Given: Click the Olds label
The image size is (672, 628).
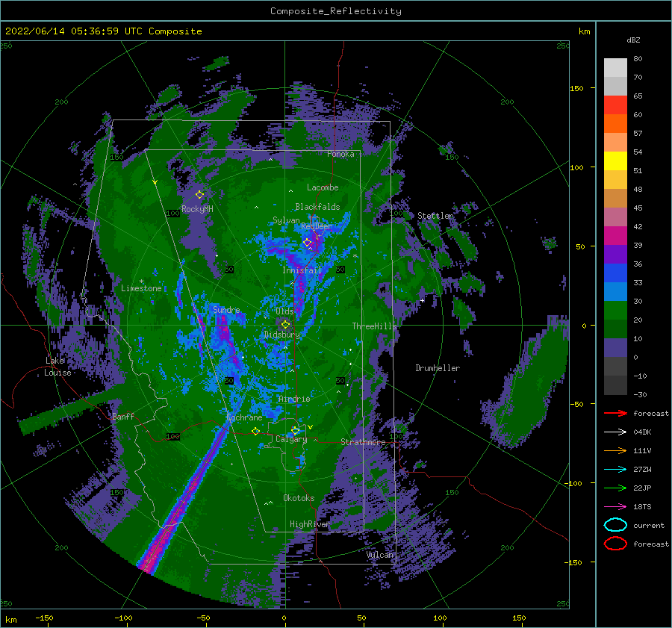Looking at the screenshot, I should 284,311.
